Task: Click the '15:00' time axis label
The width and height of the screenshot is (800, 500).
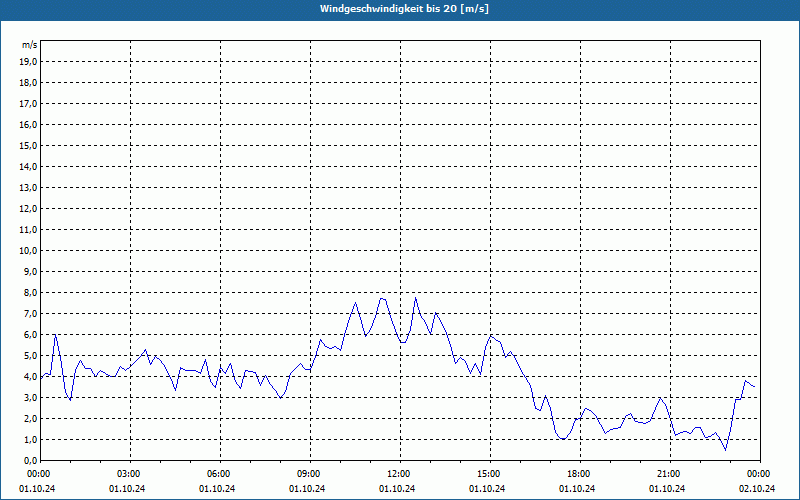Action: (490, 474)
